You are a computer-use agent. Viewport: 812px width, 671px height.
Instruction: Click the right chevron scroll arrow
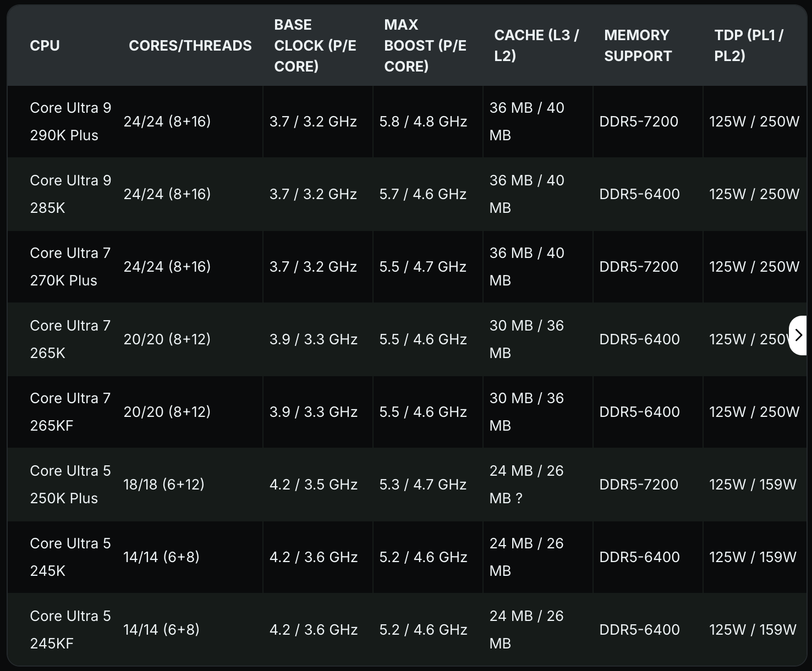click(799, 335)
